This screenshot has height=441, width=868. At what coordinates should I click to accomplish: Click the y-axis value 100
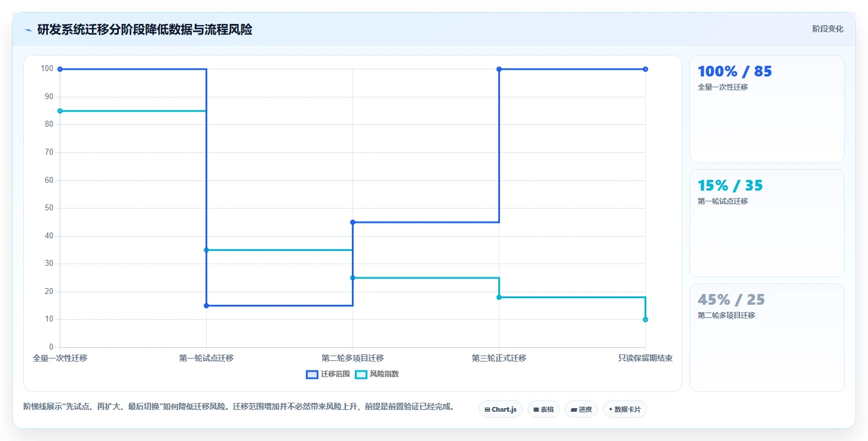point(47,69)
